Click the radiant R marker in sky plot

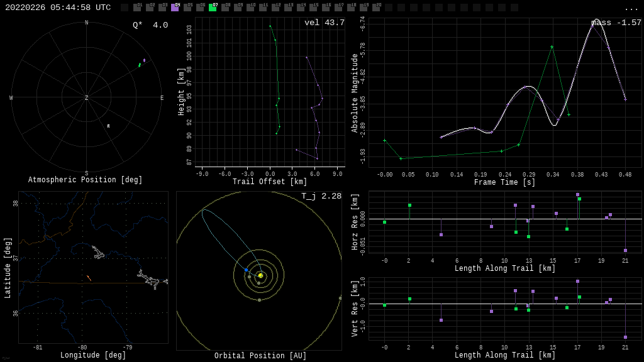108,126
